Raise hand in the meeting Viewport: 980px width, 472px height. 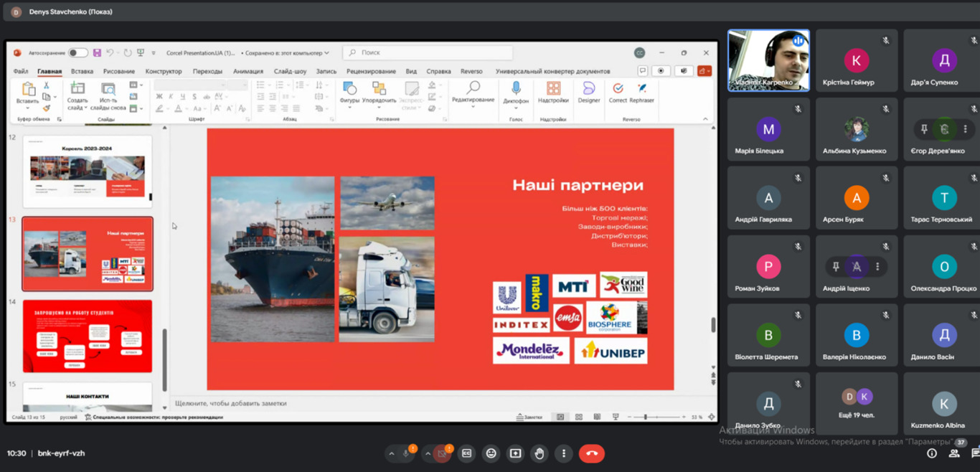pos(540,453)
